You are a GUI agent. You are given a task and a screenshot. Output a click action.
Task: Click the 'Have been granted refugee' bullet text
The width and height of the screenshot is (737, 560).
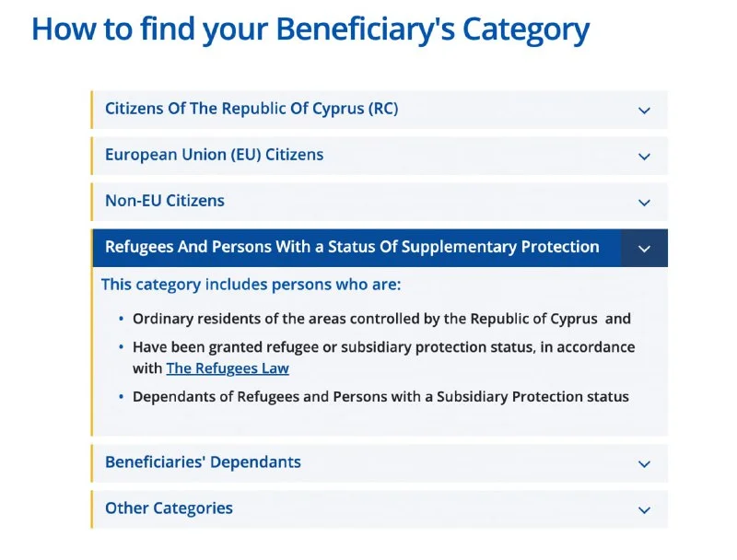pos(383,347)
